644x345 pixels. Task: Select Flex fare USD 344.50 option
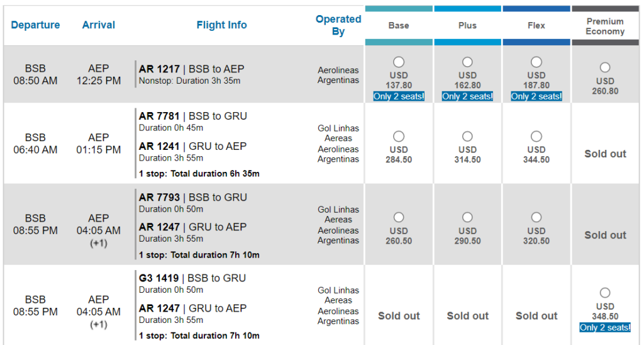pyautogui.click(x=536, y=136)
